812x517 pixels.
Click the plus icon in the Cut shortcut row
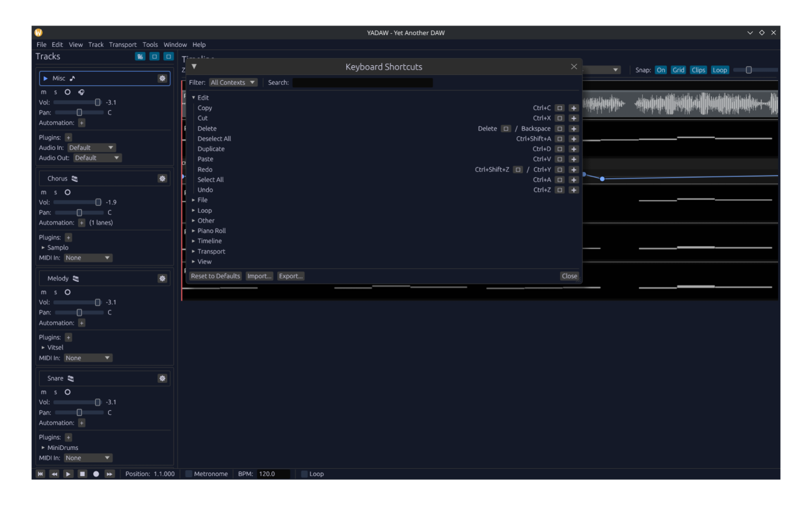(573, 119)
